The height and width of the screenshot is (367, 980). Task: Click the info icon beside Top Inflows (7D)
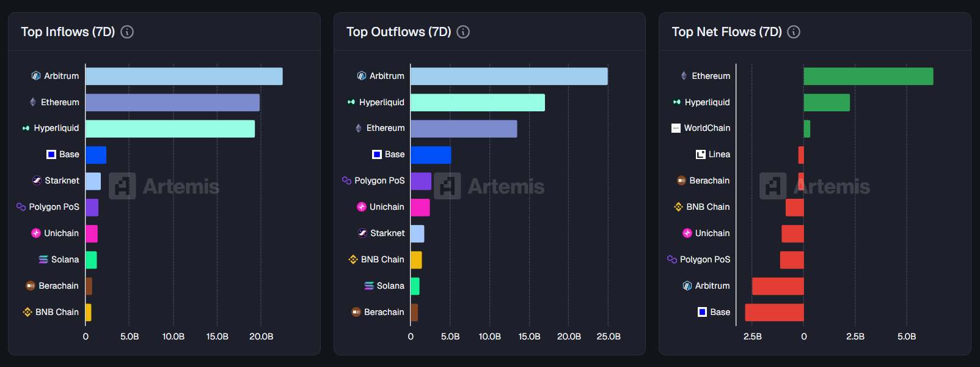coord(127,32)
